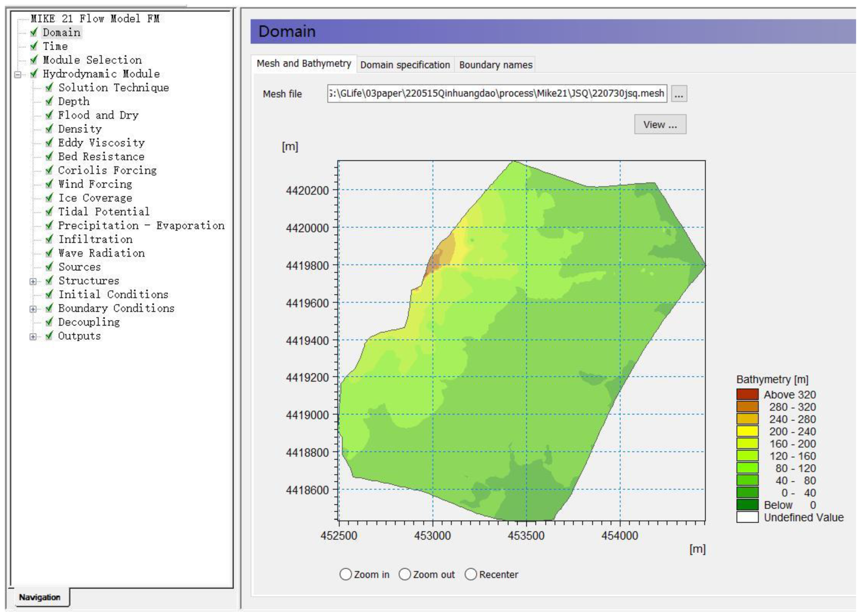Click the checkmark icon next to Decoupling
The height and width of the screenshot is (616, 861).
click(49, 322)
